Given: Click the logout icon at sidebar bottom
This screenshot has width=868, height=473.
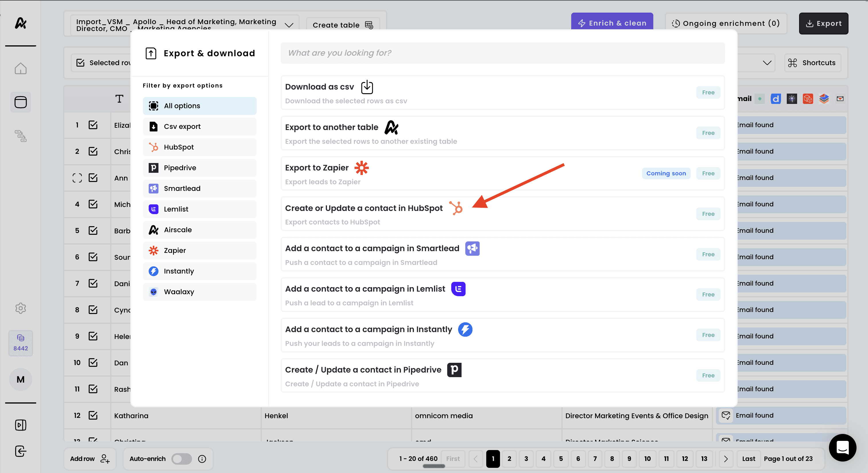Looking at the screenshot, I should click(x=21, y=451).
